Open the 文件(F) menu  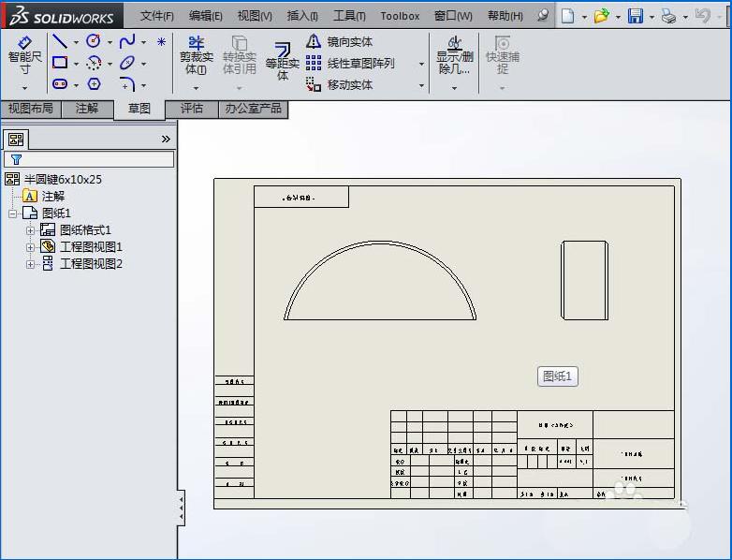pyautogui.click(x=156, y=16)
